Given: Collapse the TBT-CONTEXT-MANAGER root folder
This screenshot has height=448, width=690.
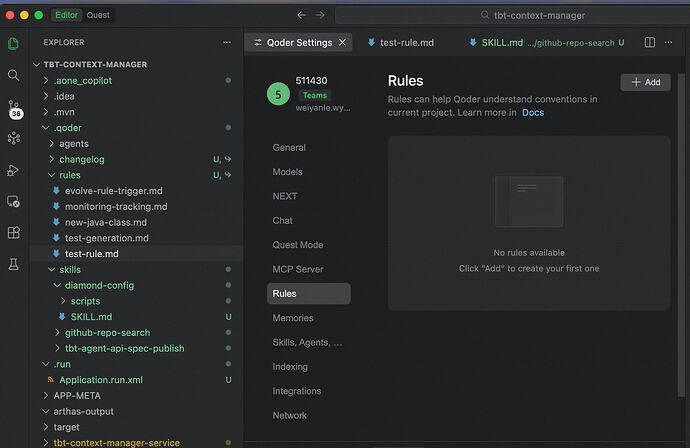Looking at the screenshot, I should tap(36, 65).
